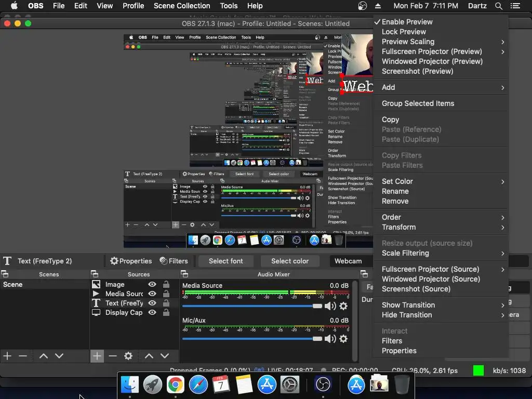Viewport: 532px width, 399px height.
Task: Click the Properties button in source toolbar
Action: (131, 261)
